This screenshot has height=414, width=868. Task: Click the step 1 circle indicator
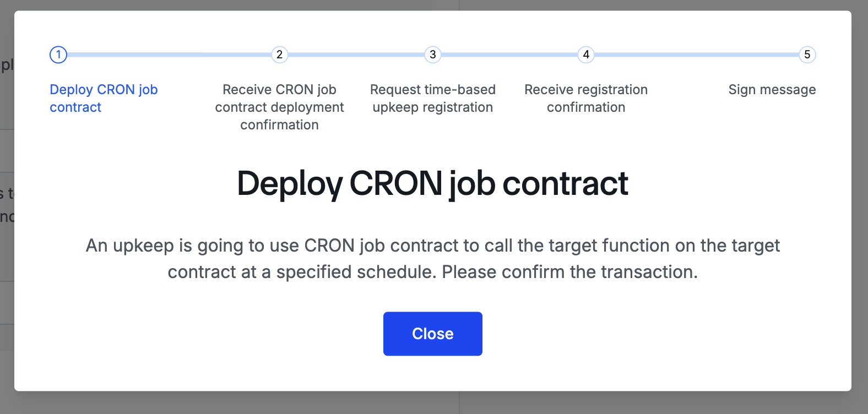[x=58, y=55]
